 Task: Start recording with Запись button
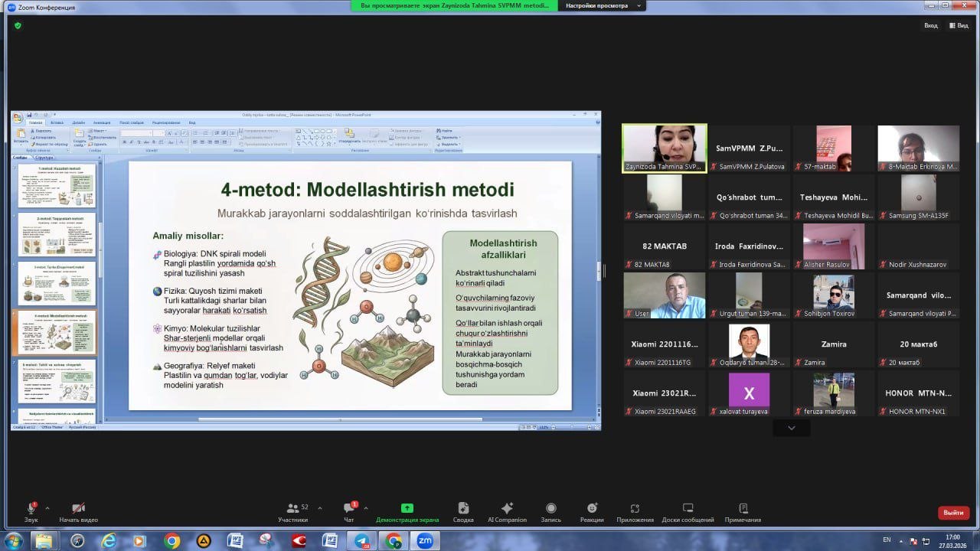pos(550,510)
